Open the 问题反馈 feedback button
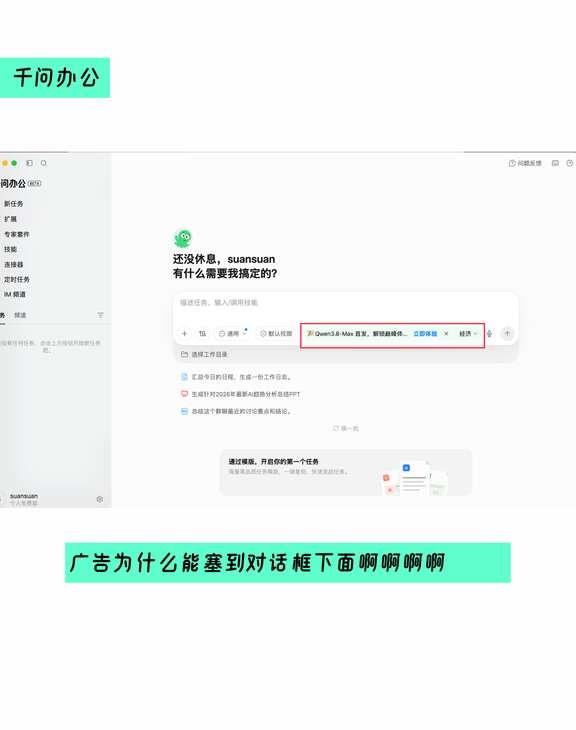 [x=525, y=163]
